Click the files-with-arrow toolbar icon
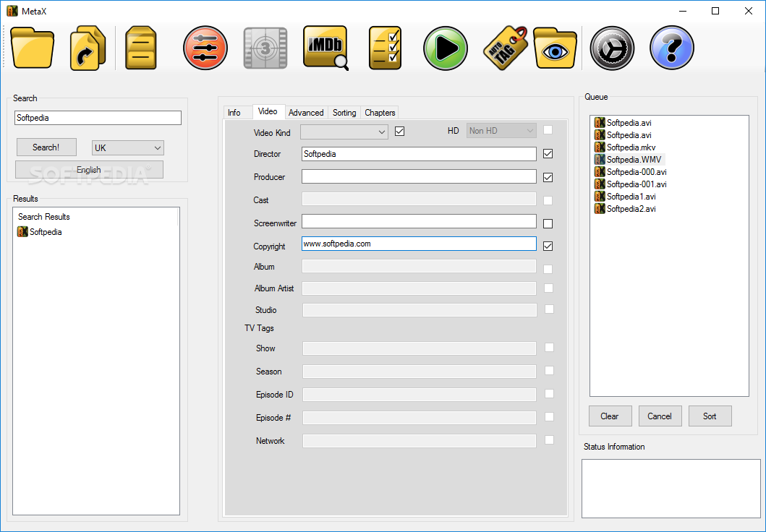 point(88,48)
